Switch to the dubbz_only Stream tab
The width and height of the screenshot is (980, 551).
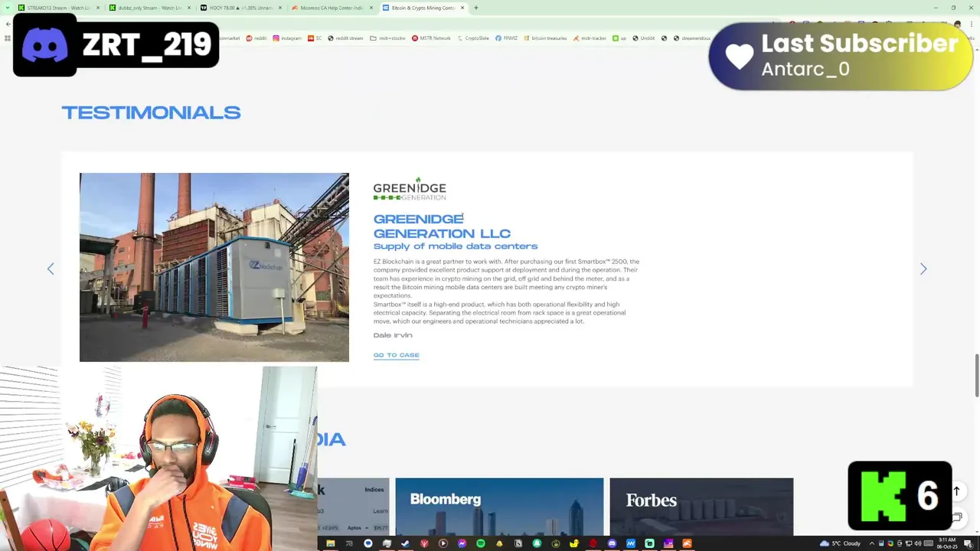tap(150, 8)
